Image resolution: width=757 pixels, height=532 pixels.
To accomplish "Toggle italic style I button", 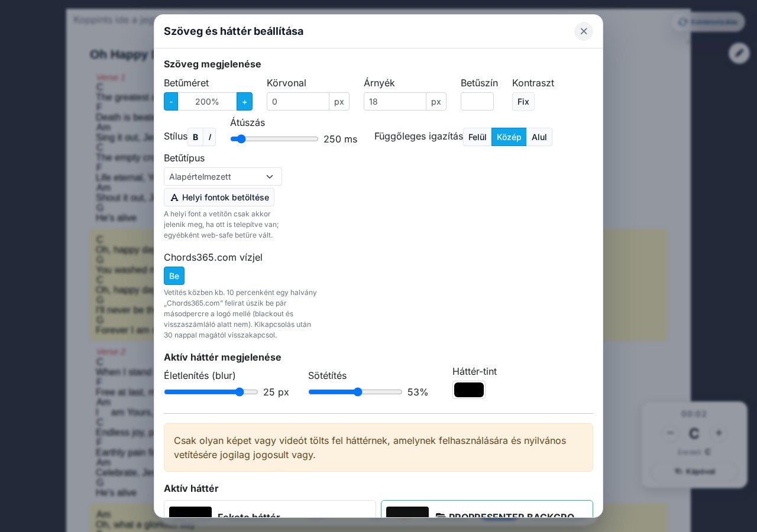I will tap(209, 137).
